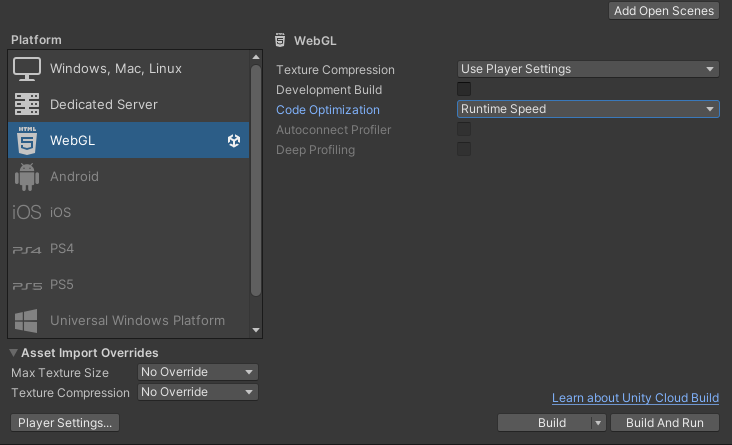
Task: Toggle the Deep Profiling checkbox
Action: [x=464, y=150]
